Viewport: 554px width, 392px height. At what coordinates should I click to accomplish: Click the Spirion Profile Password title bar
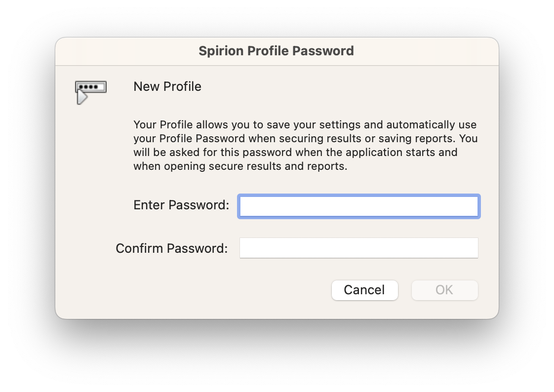click(277, 51)
